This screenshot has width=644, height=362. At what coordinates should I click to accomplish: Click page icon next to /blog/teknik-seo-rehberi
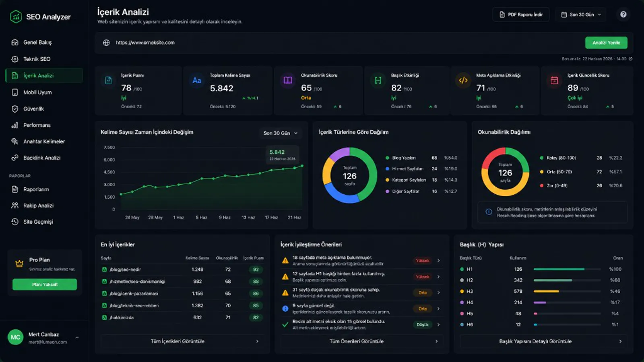click(104, 306)
